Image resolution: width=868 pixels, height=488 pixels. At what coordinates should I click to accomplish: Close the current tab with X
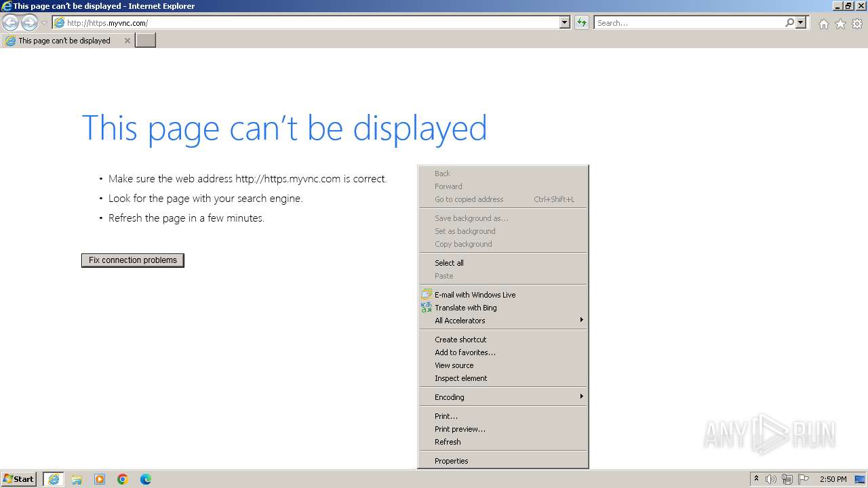pos(127,41)
